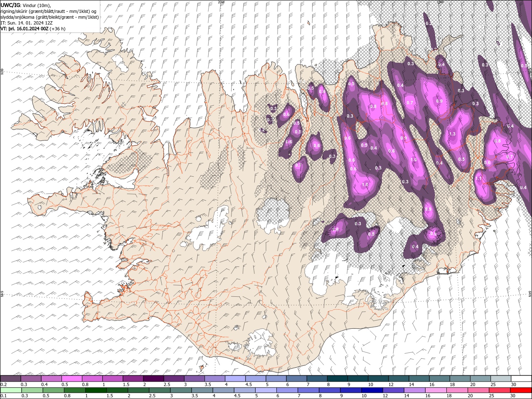The image size is (532, 399).
Task: Click the 'VT: þri. 16.01.2024 00Z (+36 h)' line
Action: [x=33, y=29]
